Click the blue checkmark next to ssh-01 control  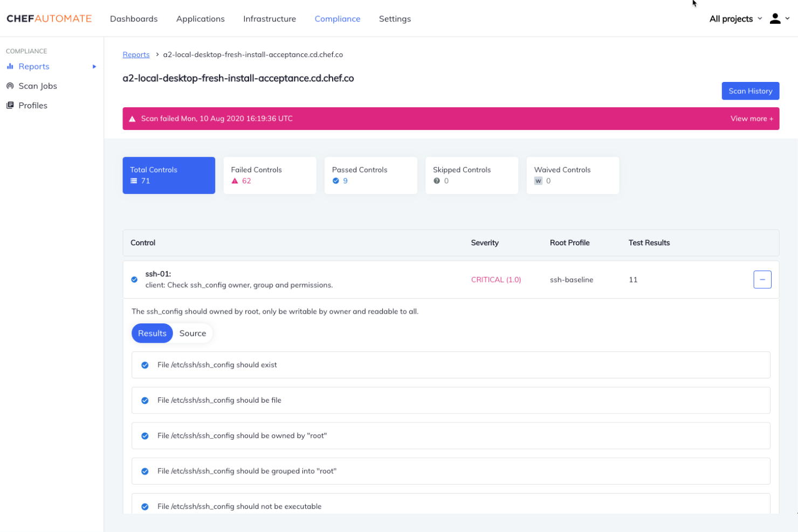pyautogui.click(x=134, y=279)
